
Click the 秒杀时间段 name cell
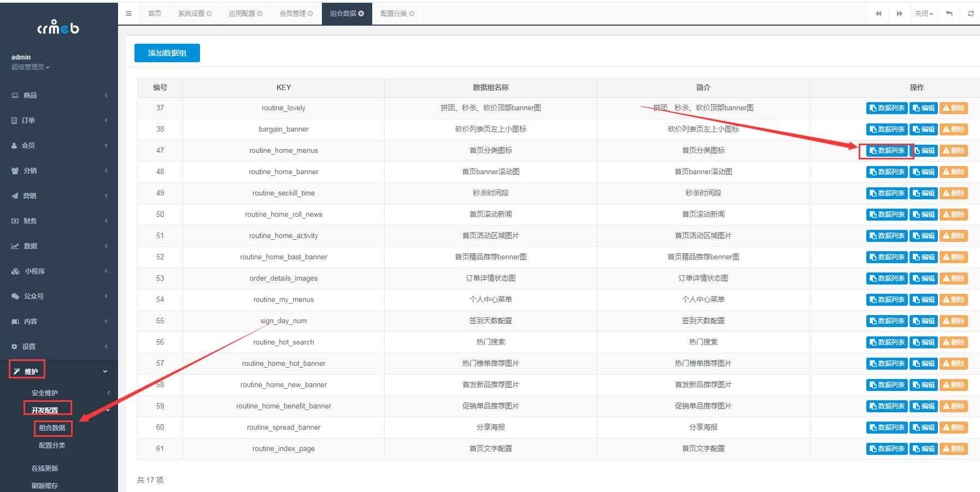[491, 193]
